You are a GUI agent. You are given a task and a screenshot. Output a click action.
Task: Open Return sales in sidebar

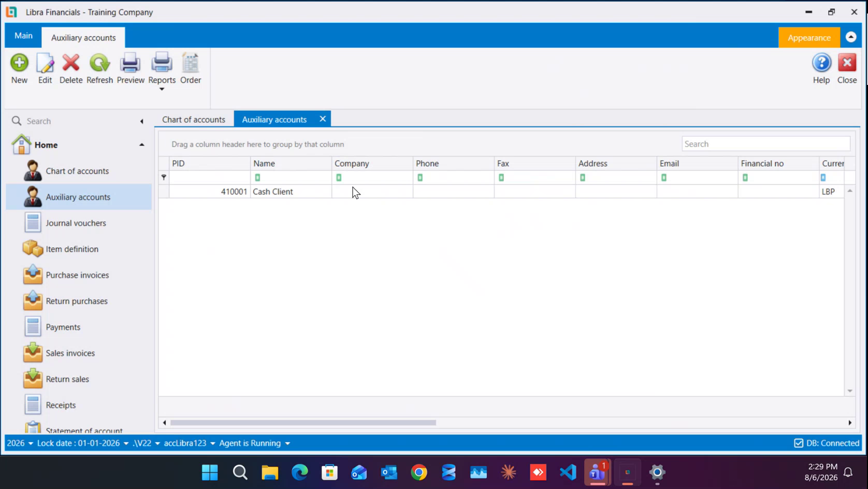(79, 379)
